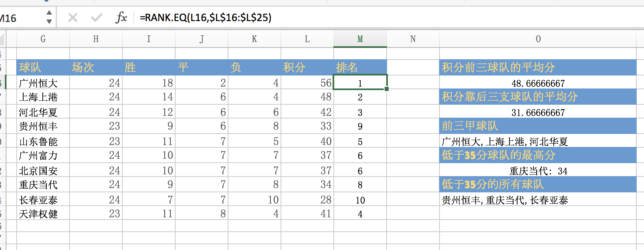Select the 重庆当代 team cell

(43, 185)
